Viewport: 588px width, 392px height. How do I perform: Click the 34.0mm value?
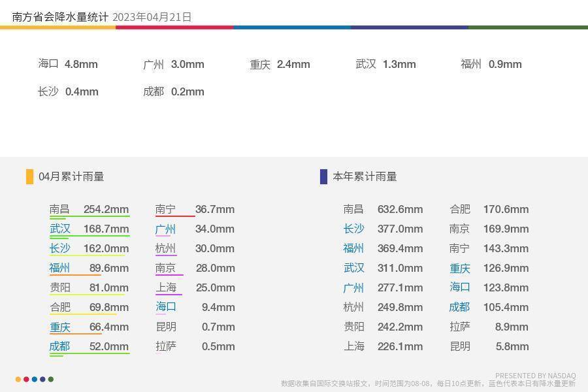pos(215,229)
